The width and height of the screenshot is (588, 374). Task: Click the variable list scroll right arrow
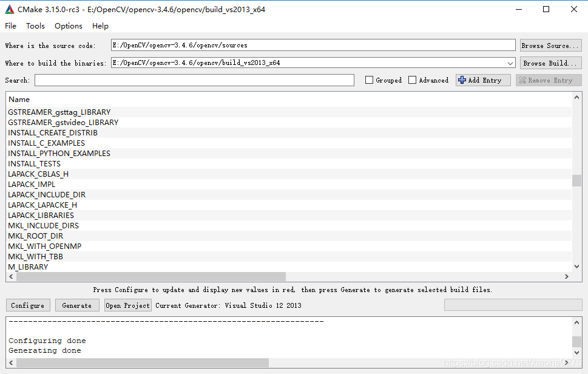pyautogui.click(x=566, y=276)
